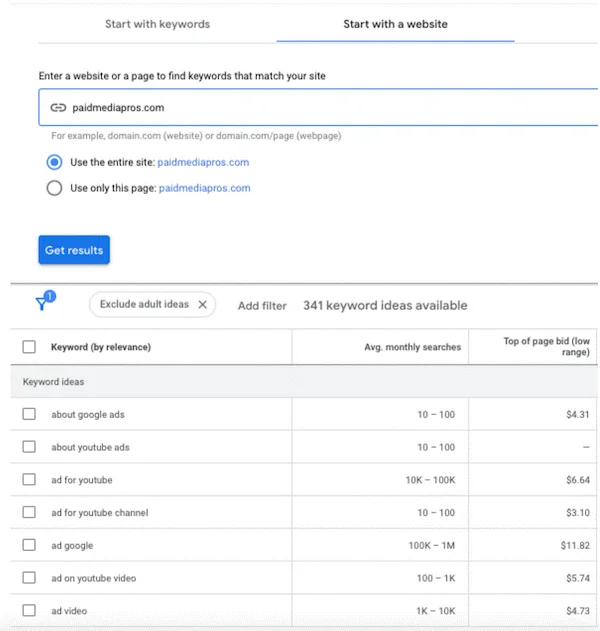
Task: Check the ad on youtube video checkbox
Action: pos(29,578)
